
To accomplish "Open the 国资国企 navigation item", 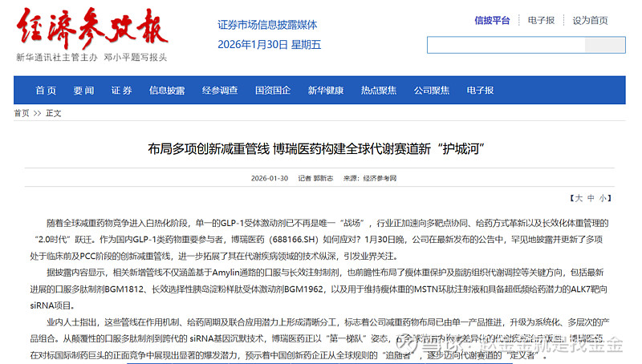I will pyautogui.click(x=273, y=91).
